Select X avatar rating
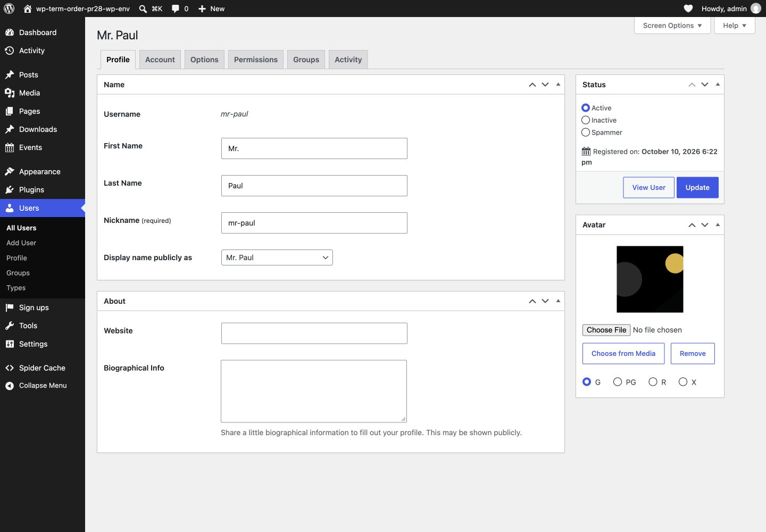This screenshot has height=532, width=766. coord(683,382)
